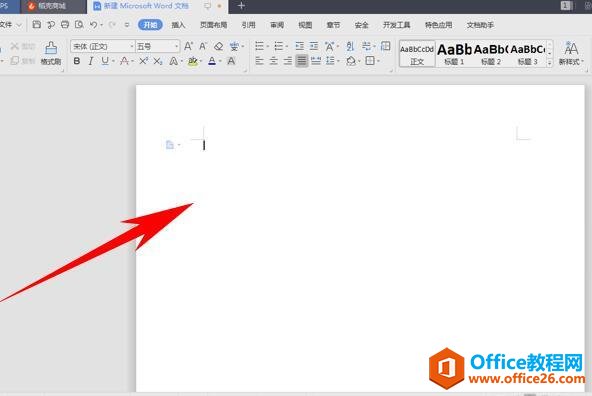
Task: Click the Save icon in quick toolbar
Action: (37, 25)
